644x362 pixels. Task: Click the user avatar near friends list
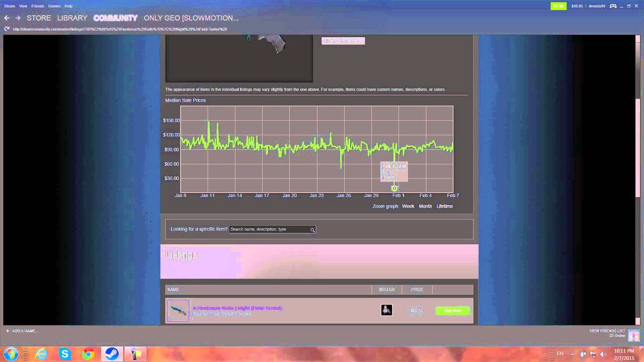[x=633, y=335]
